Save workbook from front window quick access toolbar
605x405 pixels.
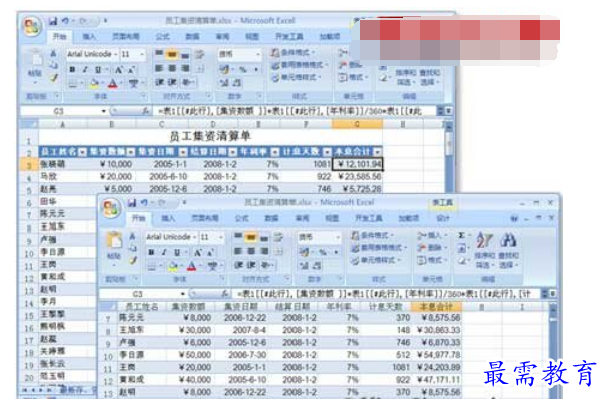point(132,202)
